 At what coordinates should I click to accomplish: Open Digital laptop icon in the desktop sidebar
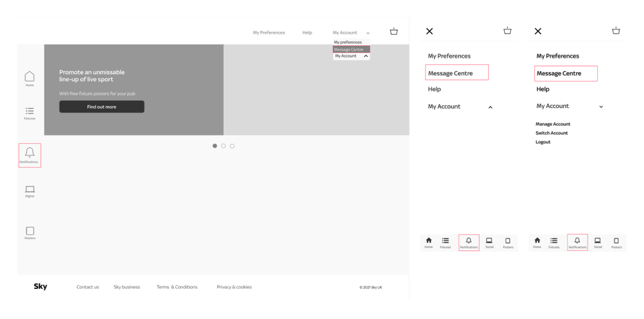[29, 191]
